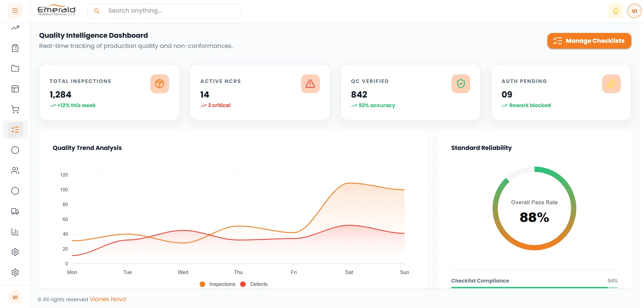Open the clipboard sidebar icon
644x308 pixels.
[x=15, y=48]
